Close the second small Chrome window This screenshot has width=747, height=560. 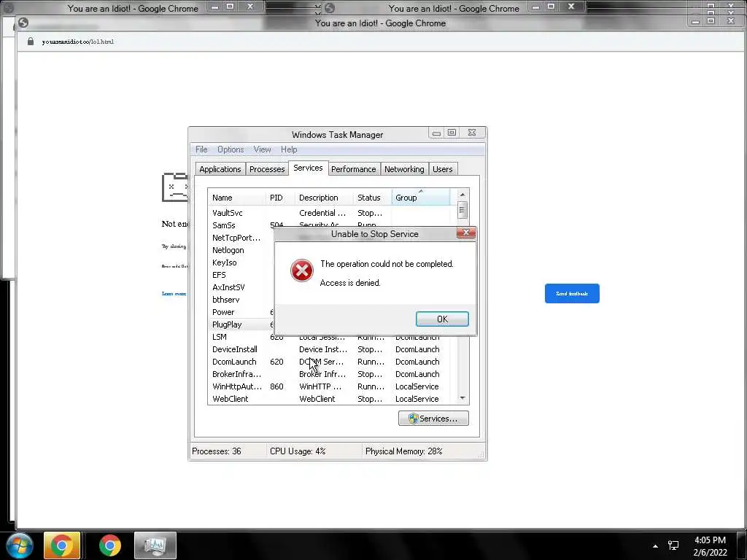click(571, 7)
